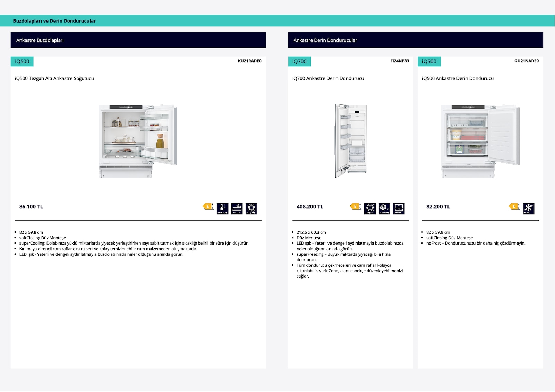The height and width of the screenshot is (392, 555).
Task: Click the '82 x 59.8 cm' dimension under KU21RADE0
Action: 31,232
